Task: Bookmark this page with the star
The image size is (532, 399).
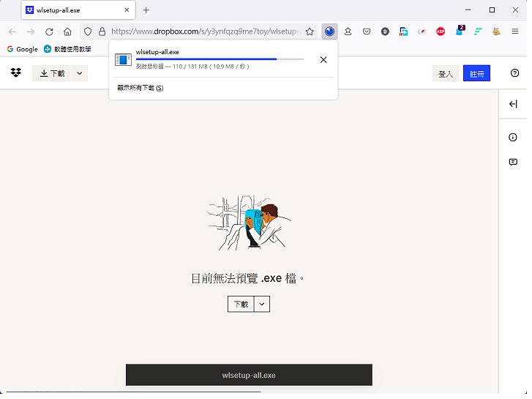Action: [310, 32]
